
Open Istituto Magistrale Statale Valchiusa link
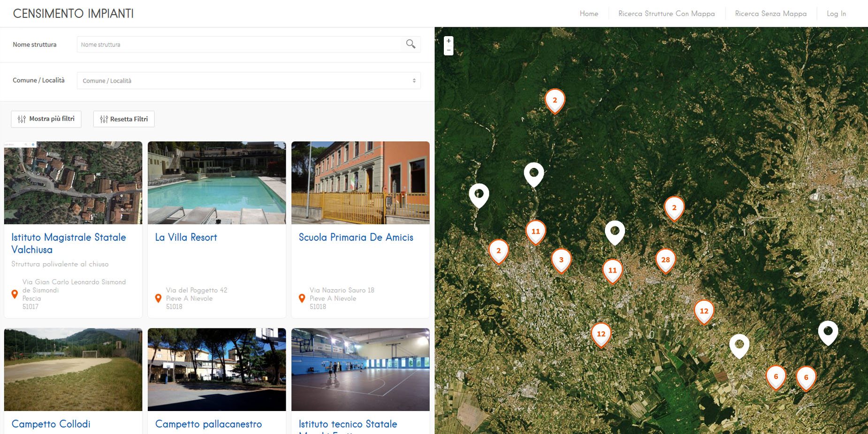(x=69, y=244)
